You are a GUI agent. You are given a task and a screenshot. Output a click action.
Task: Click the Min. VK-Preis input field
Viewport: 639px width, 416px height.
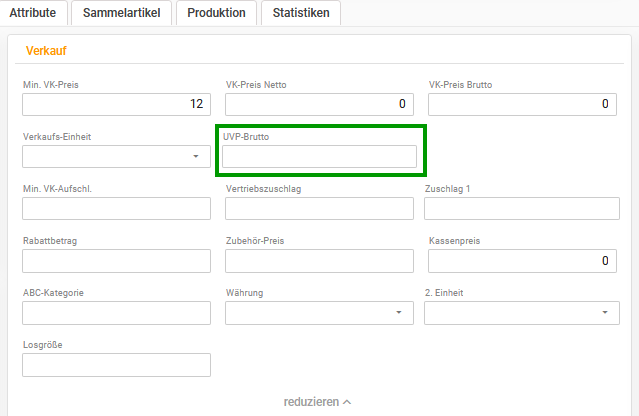pos(116,104)
